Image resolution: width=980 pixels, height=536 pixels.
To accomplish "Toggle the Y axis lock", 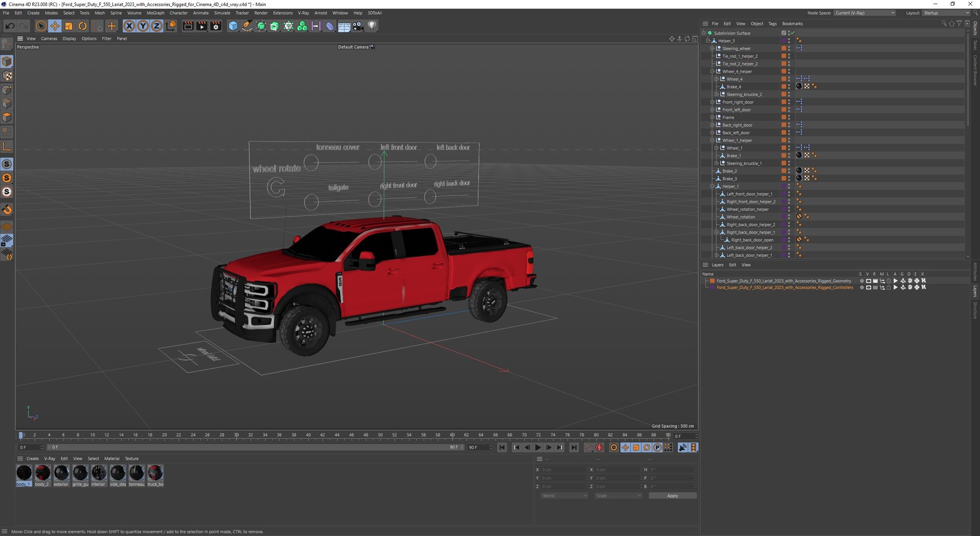I will [x=143, y=26].
